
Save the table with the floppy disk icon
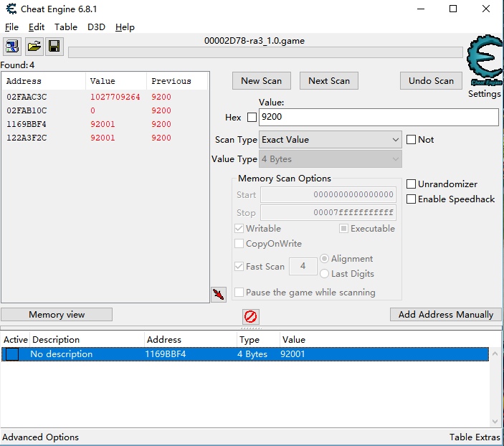click(54, 47)
